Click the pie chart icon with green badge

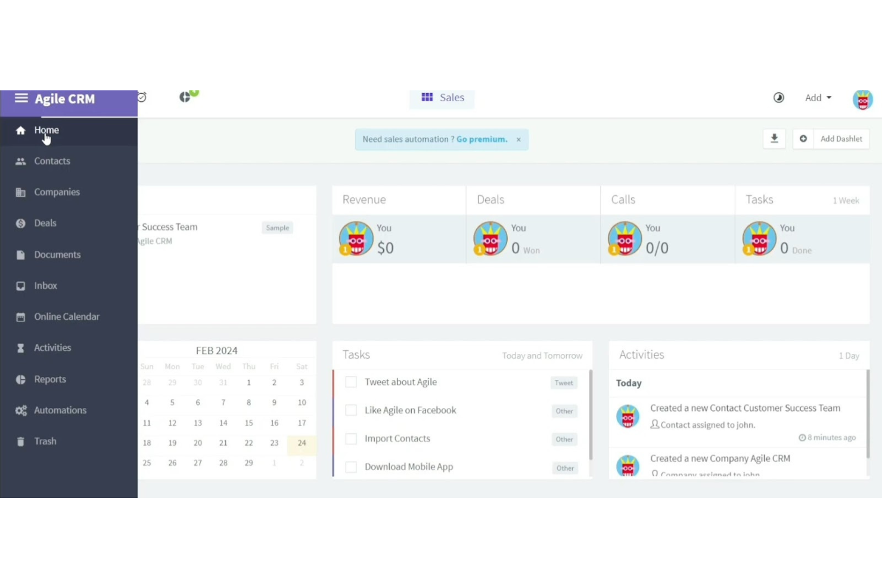pos(188,96)
